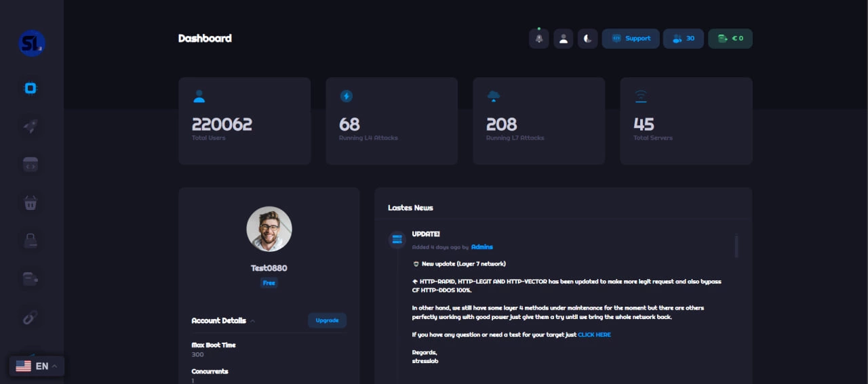Click the Total Servers label
Image resolution: width=868 pixels, height=384 pixels.
(653, 138)
